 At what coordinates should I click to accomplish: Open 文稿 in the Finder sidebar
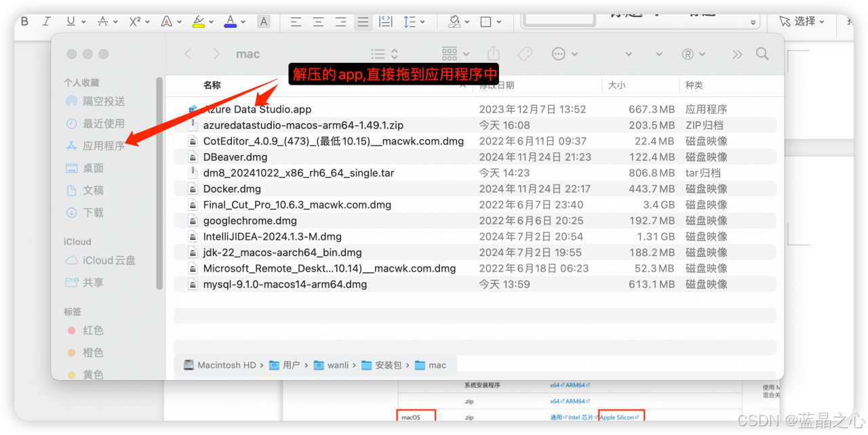85,190
